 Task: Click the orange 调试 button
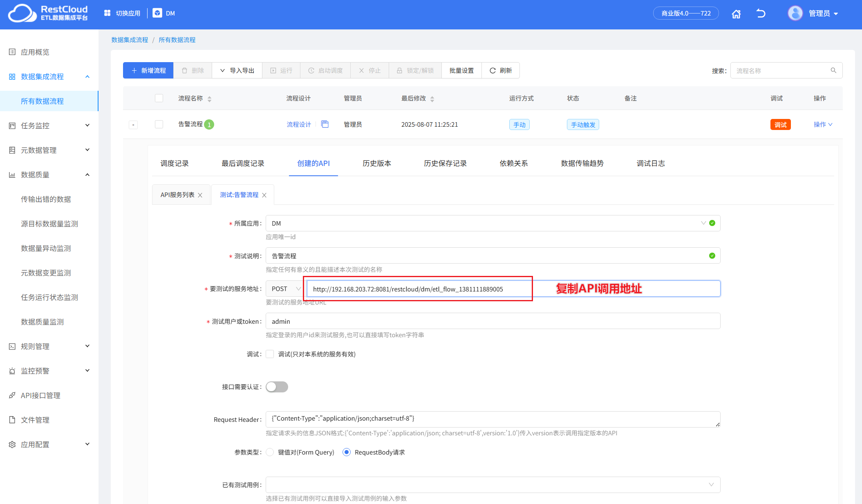pyautogui.click(x=780, y=125)
